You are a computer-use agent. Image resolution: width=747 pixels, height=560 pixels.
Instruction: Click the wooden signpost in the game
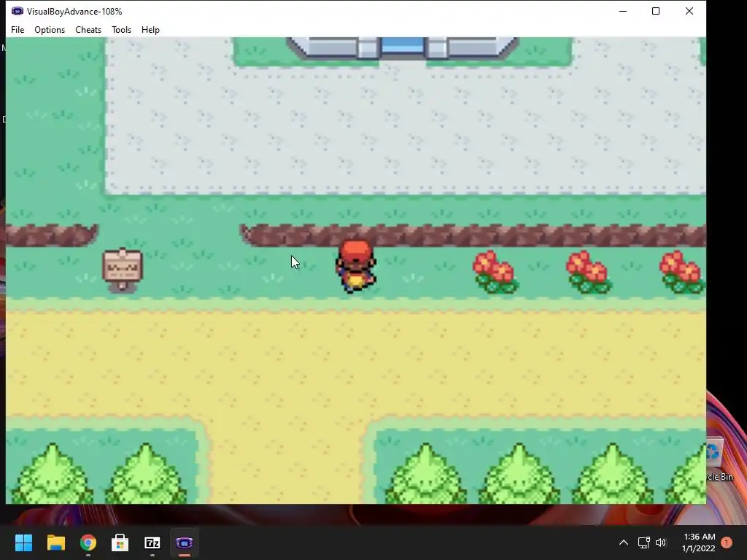(x=123, y=269)
